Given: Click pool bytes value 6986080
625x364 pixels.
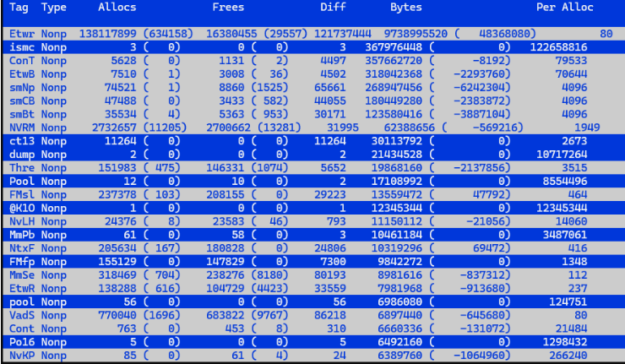Looking at the screenshot, I should pos(399,302).
